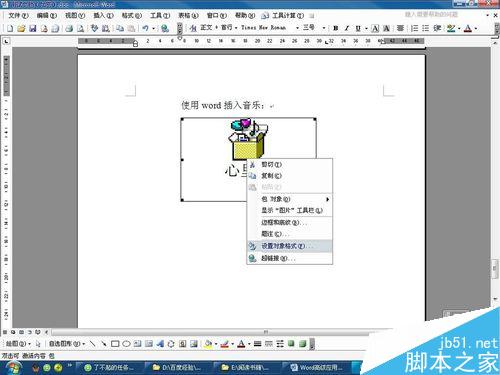Open the highlight color dropdown arrow
This screenshot has width=500, height=375.
pyautogui.click(x=459, y=28)
